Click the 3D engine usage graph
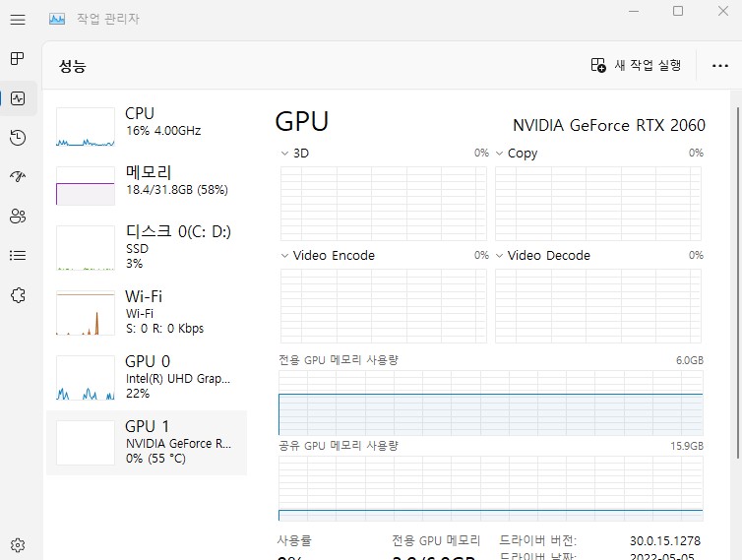 tap(384, 204)
